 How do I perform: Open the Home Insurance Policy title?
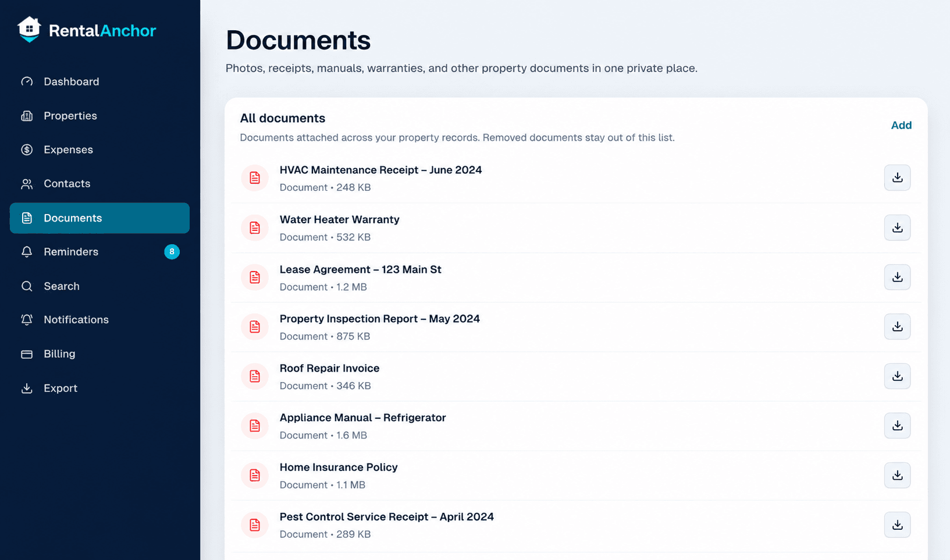(x=339, y=467)
